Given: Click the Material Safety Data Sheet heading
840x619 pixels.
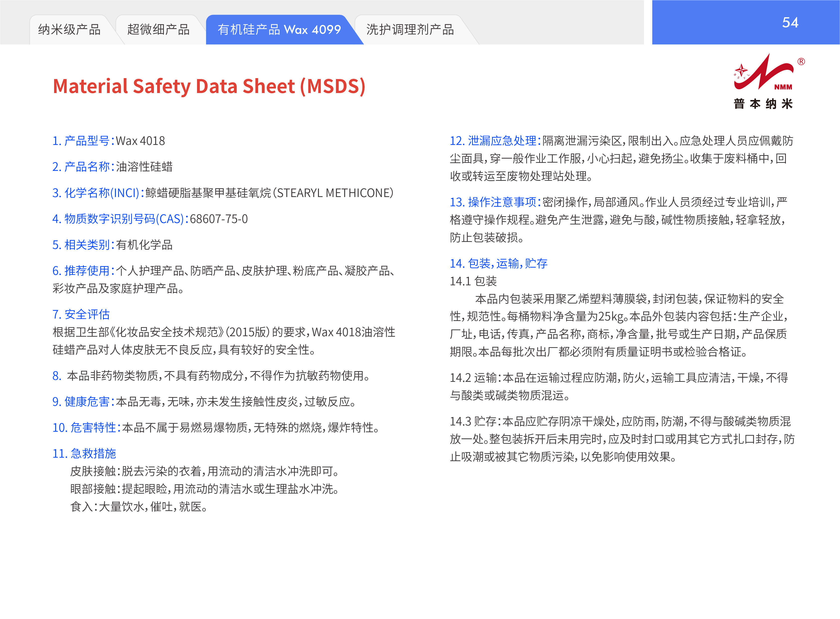Looking at the screenshot, I should pos(209,86).
